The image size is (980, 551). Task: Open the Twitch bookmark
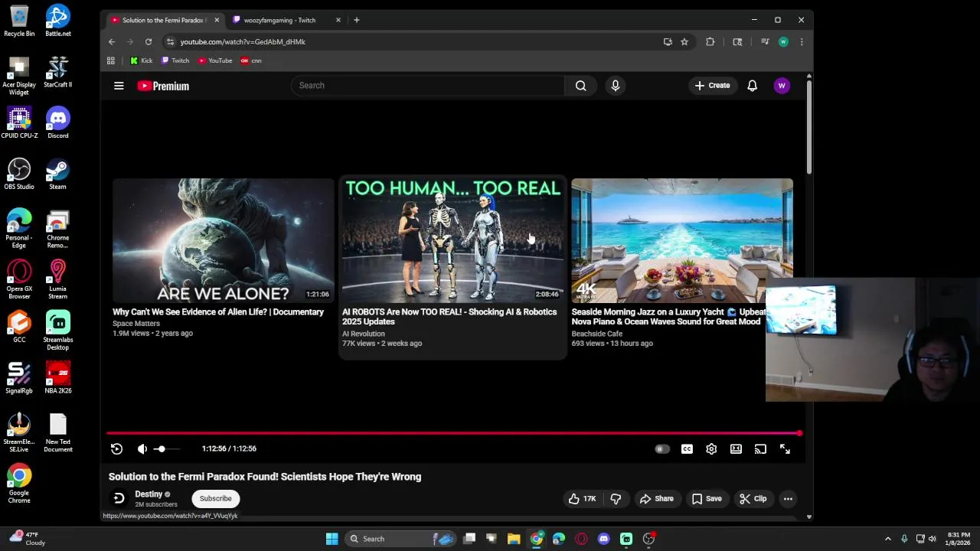pos(175,60)
